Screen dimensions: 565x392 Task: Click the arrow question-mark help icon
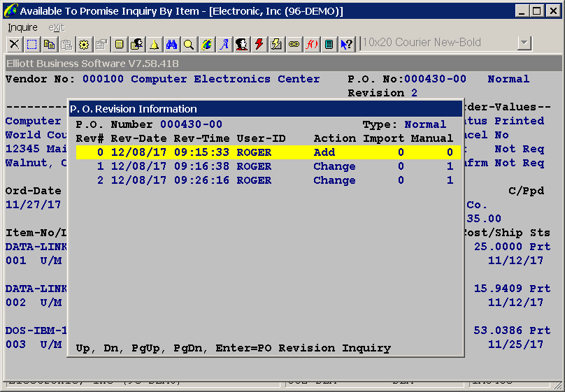tap(347, 44)
